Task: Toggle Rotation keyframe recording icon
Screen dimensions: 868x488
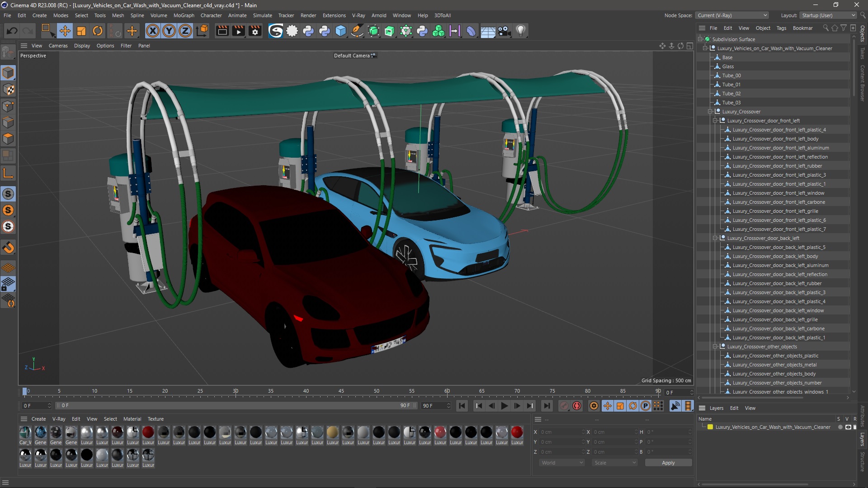Action: point(633,406)
